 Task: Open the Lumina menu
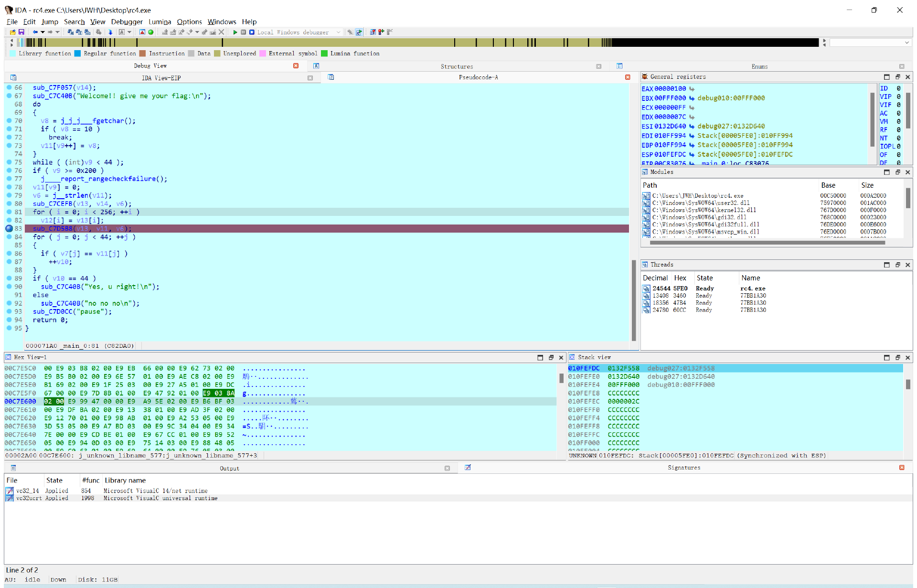tap(160, 21)
